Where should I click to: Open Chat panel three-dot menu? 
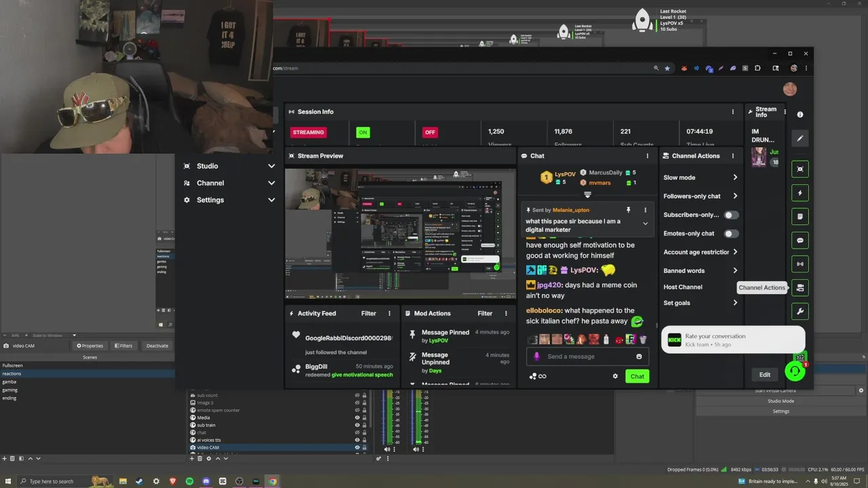647,156
